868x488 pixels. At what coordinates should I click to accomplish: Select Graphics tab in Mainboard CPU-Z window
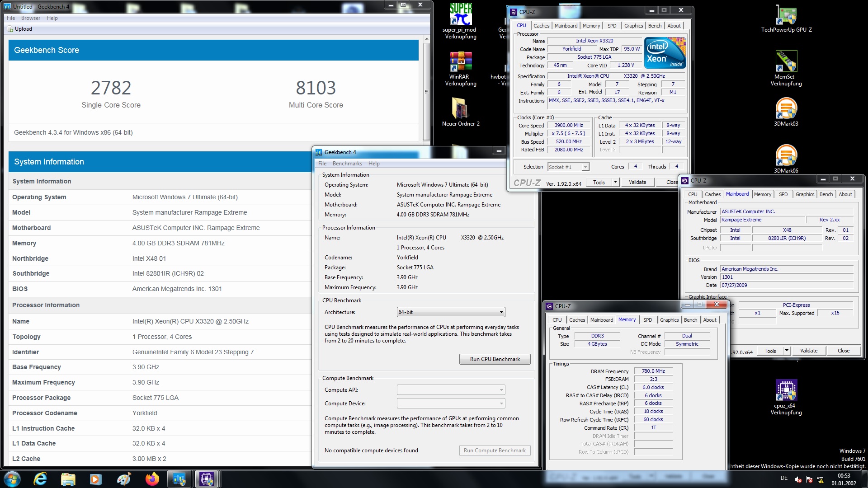[x=805, y=194]
